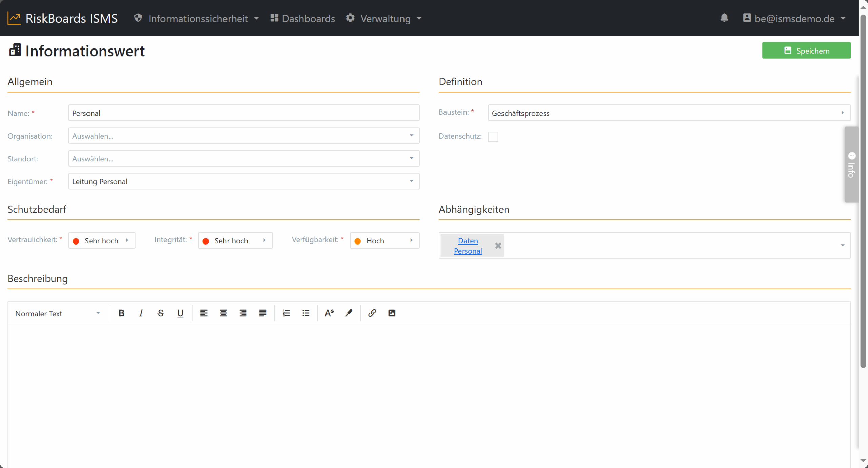Insert an image in description
Viewport: 868px width, 468px height.
(392, 313)
